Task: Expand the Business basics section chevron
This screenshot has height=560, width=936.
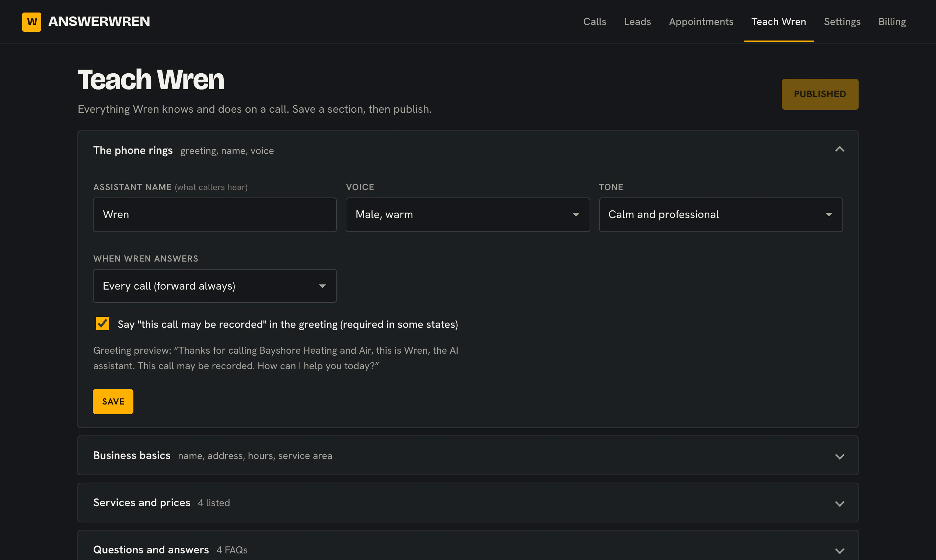Action: tap(839, 456)
